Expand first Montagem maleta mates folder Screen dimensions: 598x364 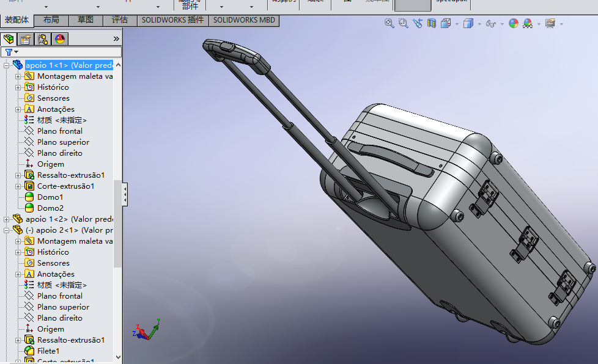click(18, 76)
